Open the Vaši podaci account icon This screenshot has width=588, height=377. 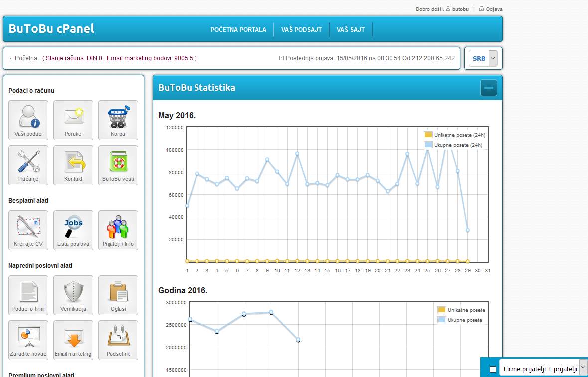click(x=28, y=120)
